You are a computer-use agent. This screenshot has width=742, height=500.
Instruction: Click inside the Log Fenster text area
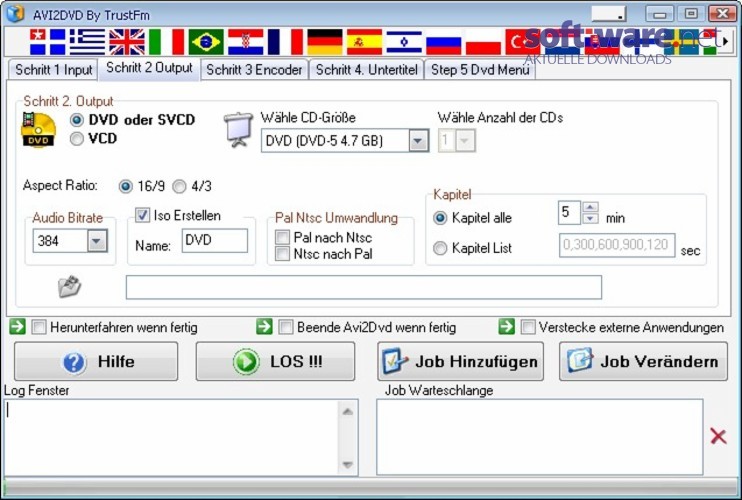point(171,438)
